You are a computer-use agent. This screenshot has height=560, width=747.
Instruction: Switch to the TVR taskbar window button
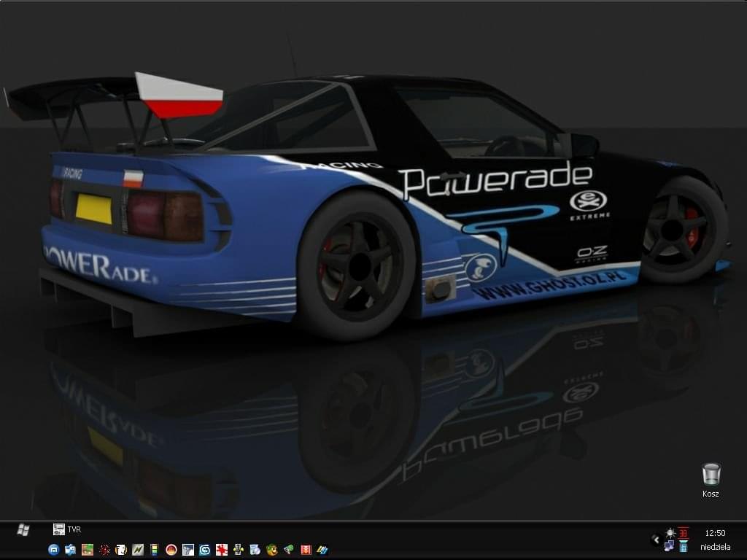point(66,529)
